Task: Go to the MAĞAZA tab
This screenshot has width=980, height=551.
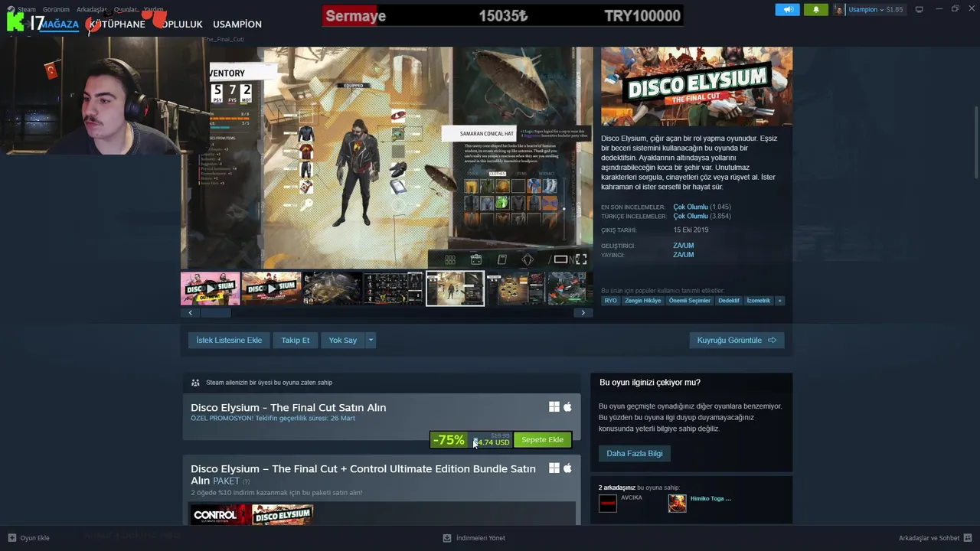Action: [x=59, y=24]
